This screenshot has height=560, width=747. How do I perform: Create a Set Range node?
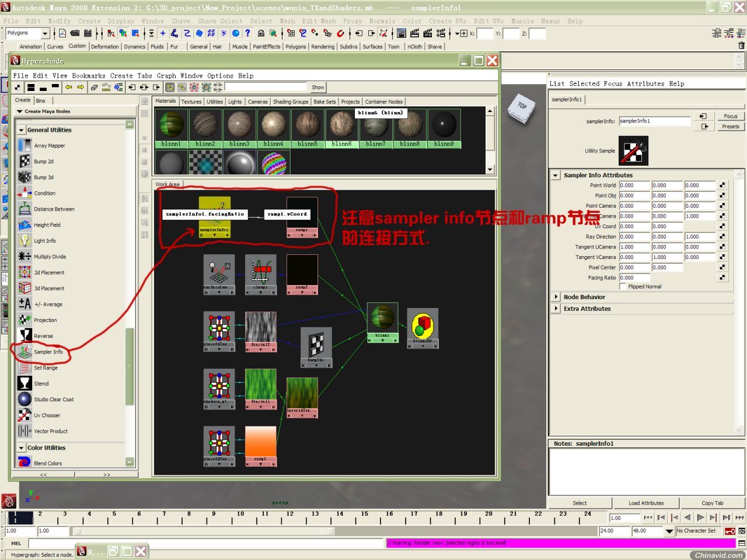click(x=39, y=367)
